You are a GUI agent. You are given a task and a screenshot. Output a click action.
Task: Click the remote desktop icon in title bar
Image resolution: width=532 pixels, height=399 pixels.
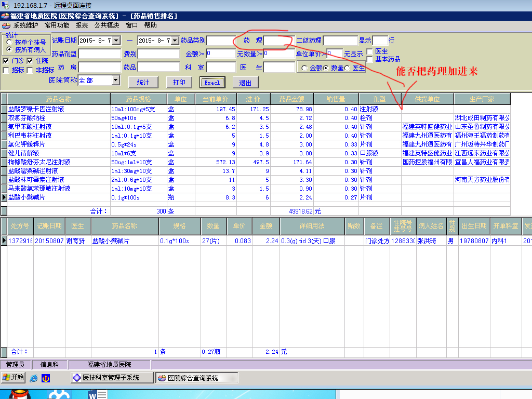(x=5, y=5)
